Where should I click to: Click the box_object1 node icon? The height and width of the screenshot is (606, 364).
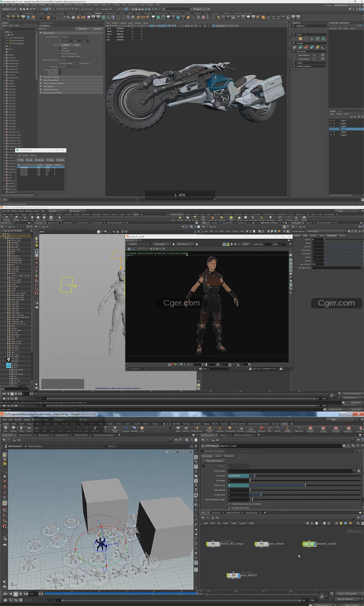[234, 575]
